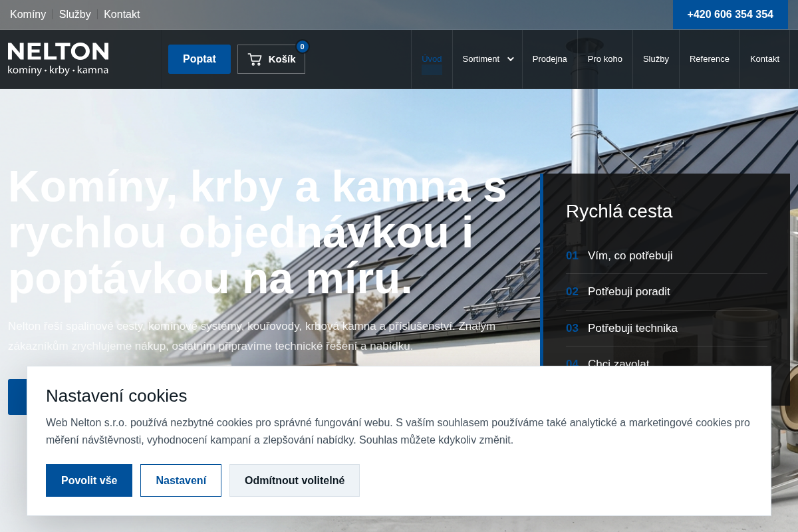Open the Pro koho menu item
Image resolution: width=798 pixels, height=532 pixels.
pos(605,59)
